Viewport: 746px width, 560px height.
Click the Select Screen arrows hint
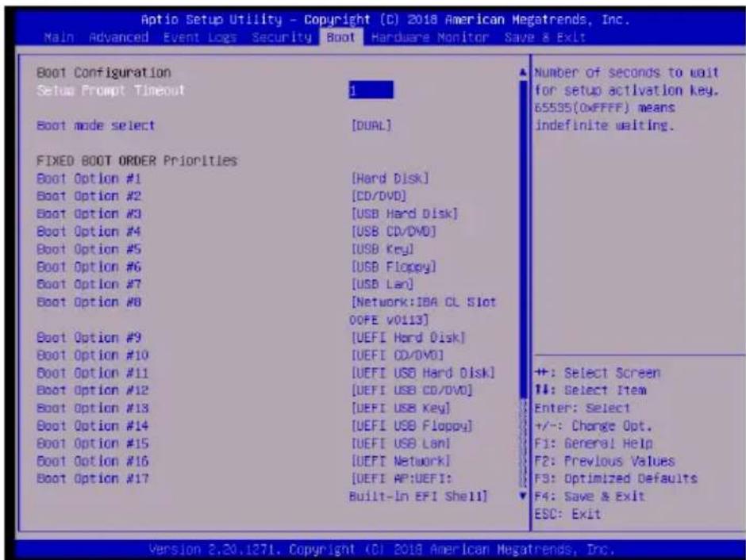597,373
